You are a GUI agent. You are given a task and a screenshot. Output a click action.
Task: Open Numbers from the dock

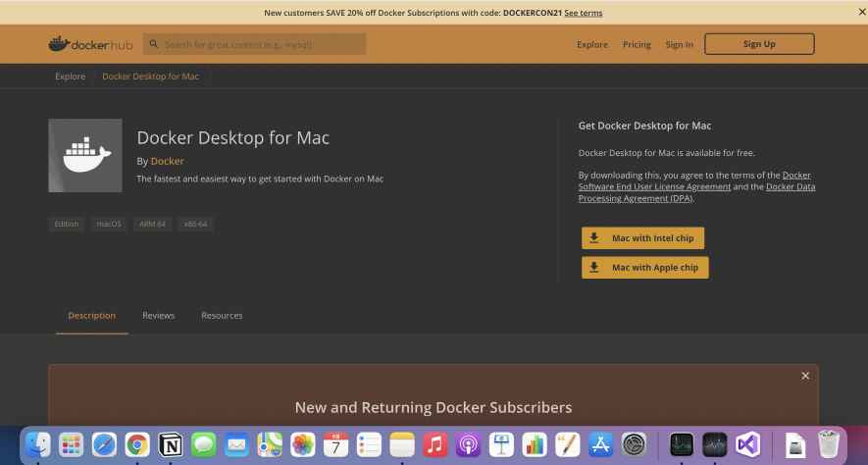coord(535,444)
